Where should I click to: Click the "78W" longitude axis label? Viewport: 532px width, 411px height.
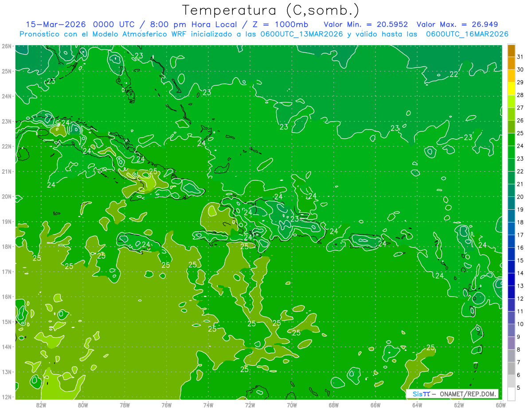(x=125, y=405)
